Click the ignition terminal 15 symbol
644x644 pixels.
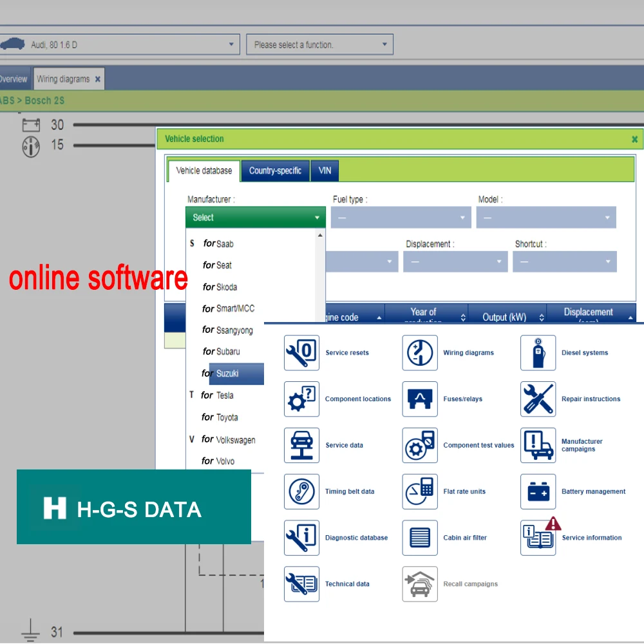(x=31, y=147)
